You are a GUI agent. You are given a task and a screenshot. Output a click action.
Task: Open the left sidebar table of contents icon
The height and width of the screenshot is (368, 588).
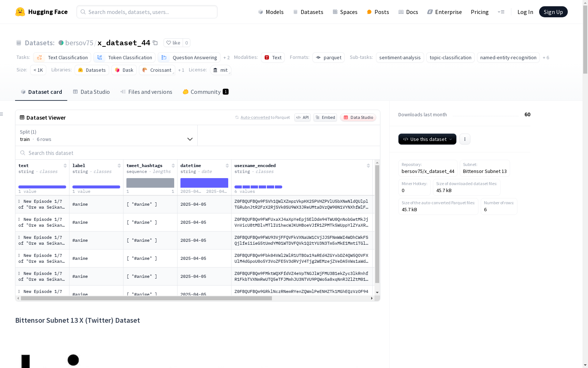1,114
